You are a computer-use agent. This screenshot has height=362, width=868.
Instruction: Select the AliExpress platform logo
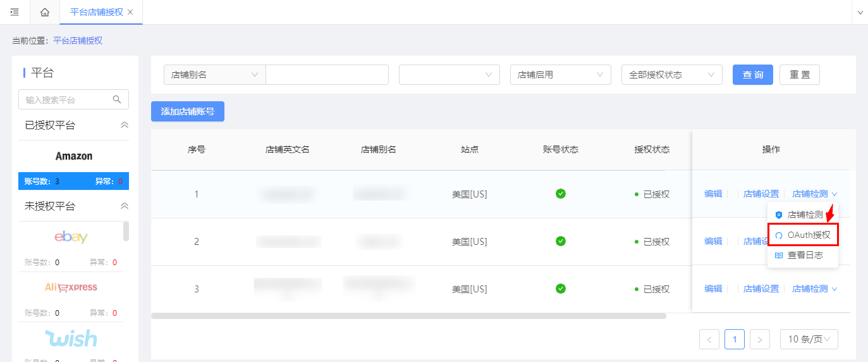tap(71, 287)
